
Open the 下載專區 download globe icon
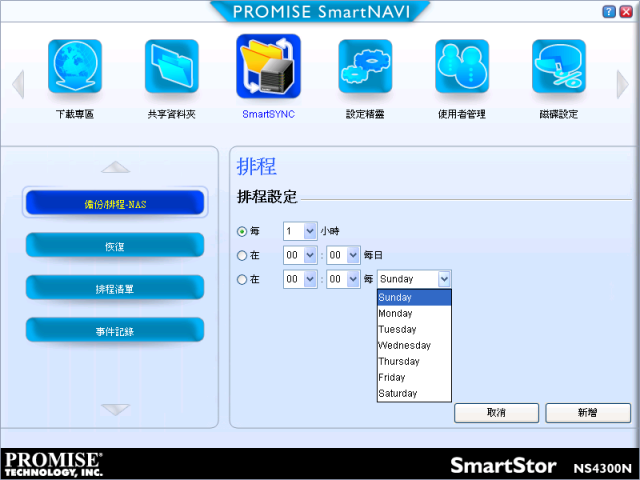tap(75, 66)
